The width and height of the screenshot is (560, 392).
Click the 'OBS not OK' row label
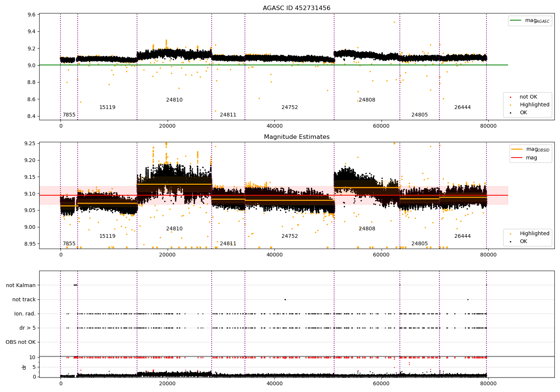(x=21, y=342)
